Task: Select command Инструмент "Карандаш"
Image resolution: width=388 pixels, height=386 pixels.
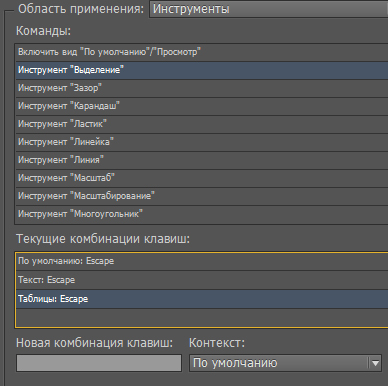Action: tap(202, 106)
